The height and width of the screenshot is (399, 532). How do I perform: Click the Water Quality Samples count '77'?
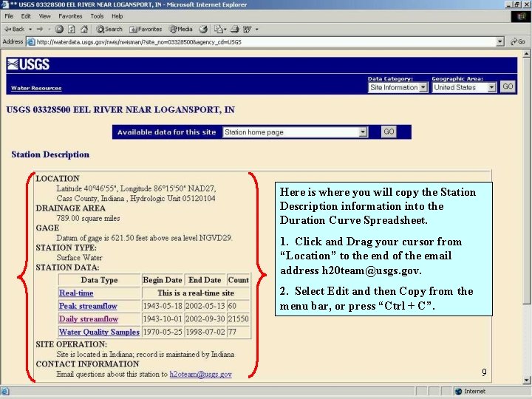tap(238, 332)
